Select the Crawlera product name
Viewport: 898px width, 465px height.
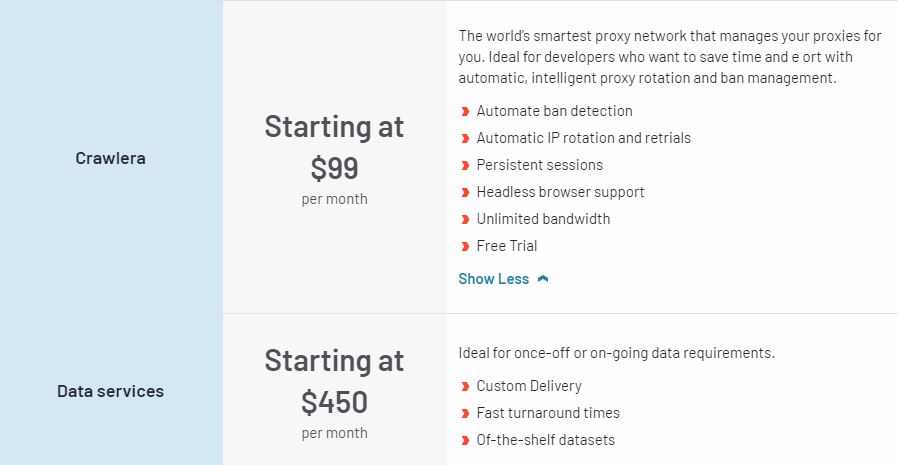pos(110,158)
